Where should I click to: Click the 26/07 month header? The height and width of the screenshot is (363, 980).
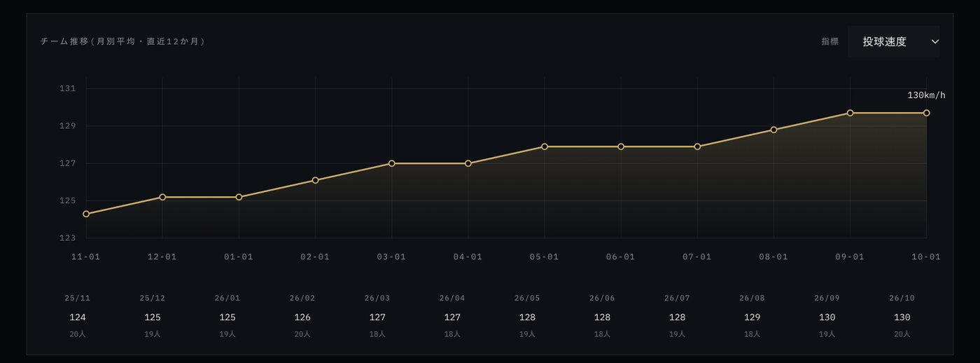(677, 299)
